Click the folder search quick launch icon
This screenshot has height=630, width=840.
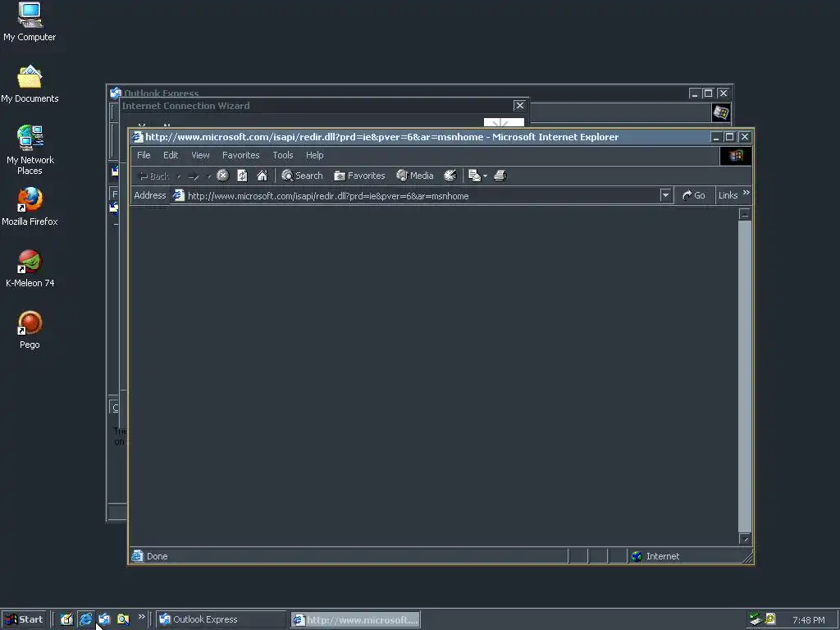pyautogui.click(x=123, y=619)
